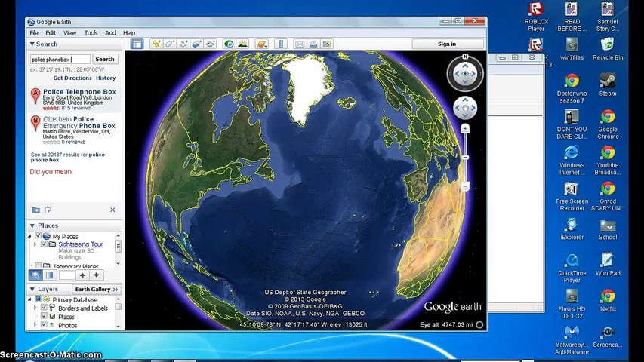Uncheck the Sightseeing Tour checkbox

pyautogui.click(x=44, y=244)
